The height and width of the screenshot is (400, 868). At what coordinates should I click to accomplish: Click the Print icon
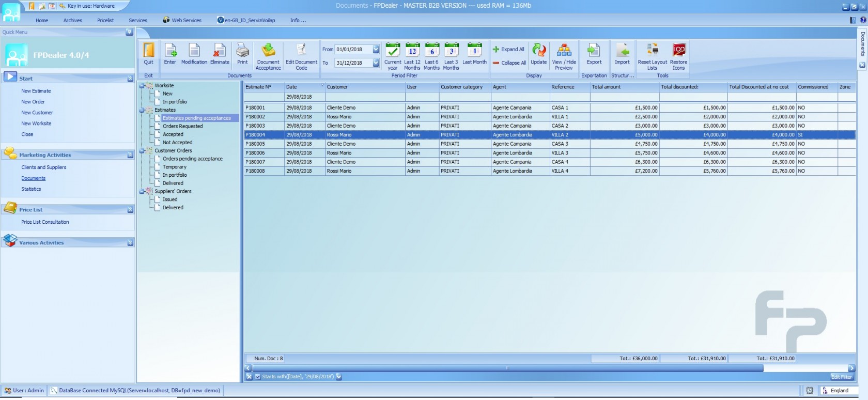click(242, 54)
